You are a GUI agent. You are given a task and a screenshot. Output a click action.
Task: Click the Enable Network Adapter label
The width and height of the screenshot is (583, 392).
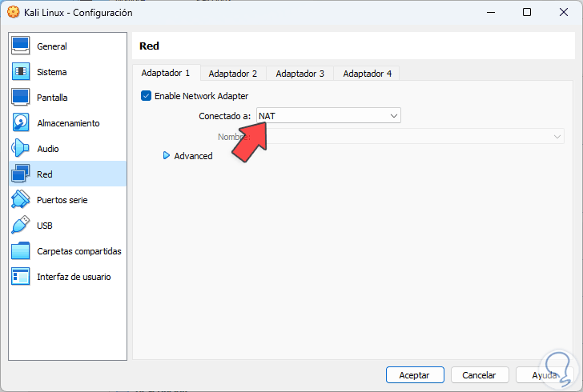click(x=202, y=96)
